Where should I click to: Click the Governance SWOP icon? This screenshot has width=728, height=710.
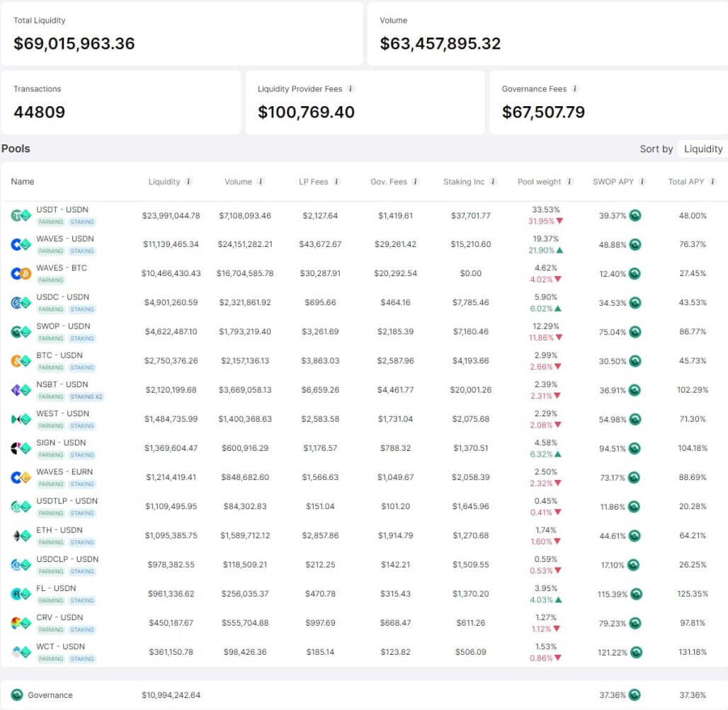coord(17,694)
